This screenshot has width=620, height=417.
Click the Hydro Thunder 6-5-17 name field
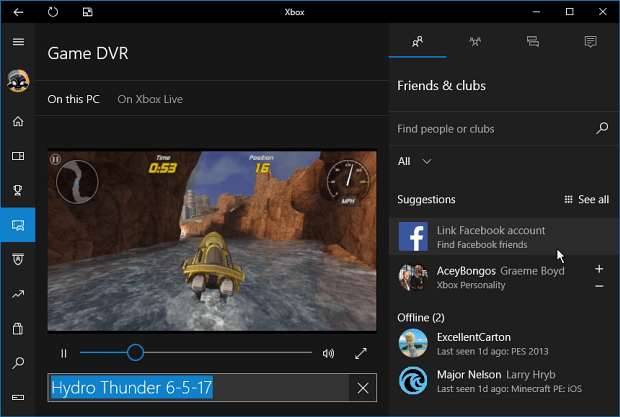tap(198, 388)
